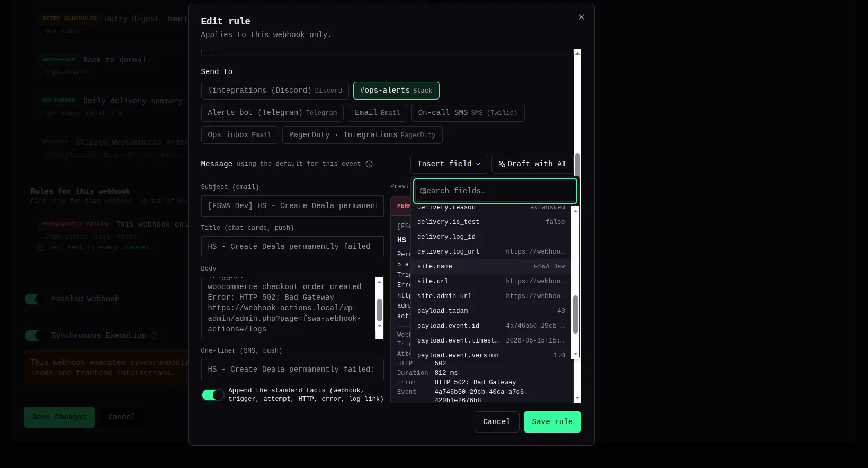Click the Body textarea resize handle
The width and height of the screenshot is (868, 468).
[380, 335]
